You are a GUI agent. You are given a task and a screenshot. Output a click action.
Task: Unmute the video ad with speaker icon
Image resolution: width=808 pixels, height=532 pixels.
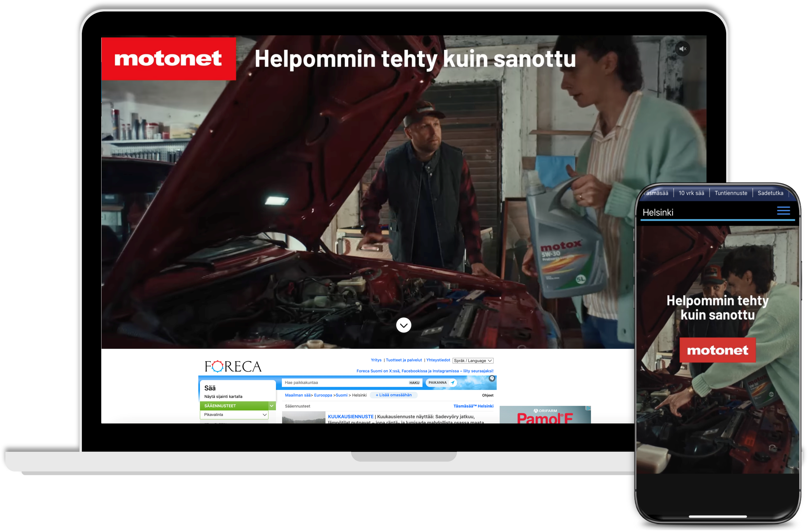coord(682,49)
